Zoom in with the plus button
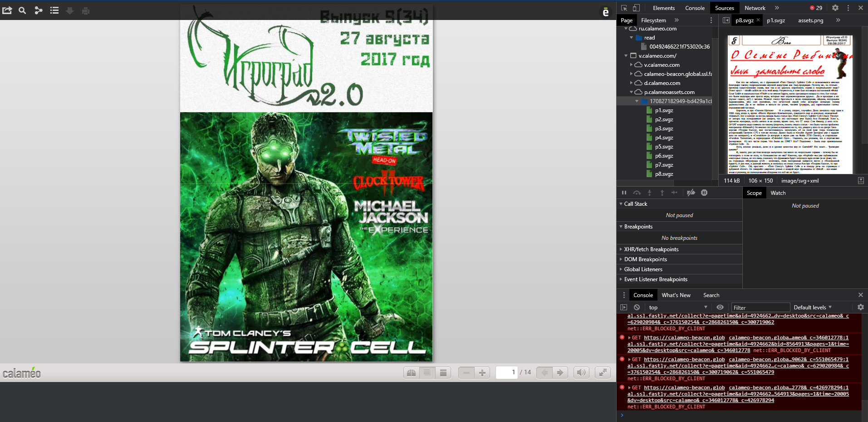The height and width of the screenshot is (422, 868). point(482,373)
